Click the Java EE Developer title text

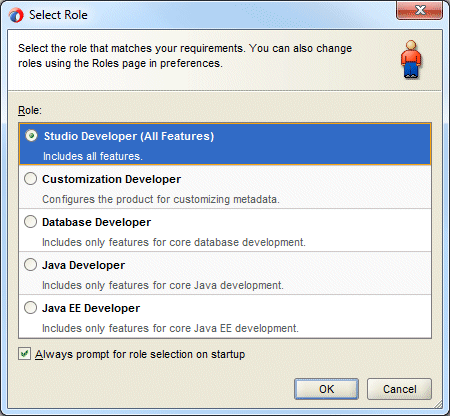pyautogui.click(x=91, y=308)
